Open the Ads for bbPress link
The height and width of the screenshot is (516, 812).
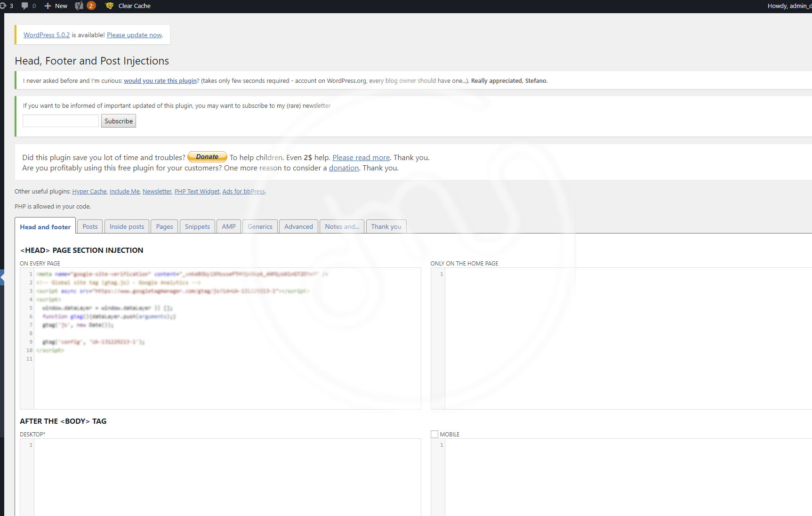(x=243, y=191)
